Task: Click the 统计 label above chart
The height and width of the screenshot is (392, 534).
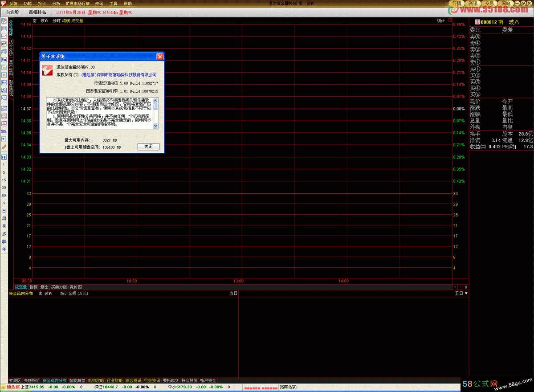Action: [441, 21]
